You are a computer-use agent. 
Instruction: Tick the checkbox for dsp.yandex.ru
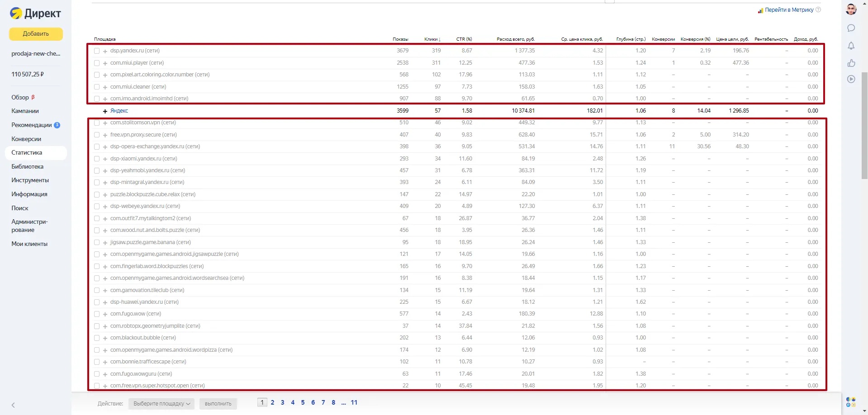click(97, 51)
